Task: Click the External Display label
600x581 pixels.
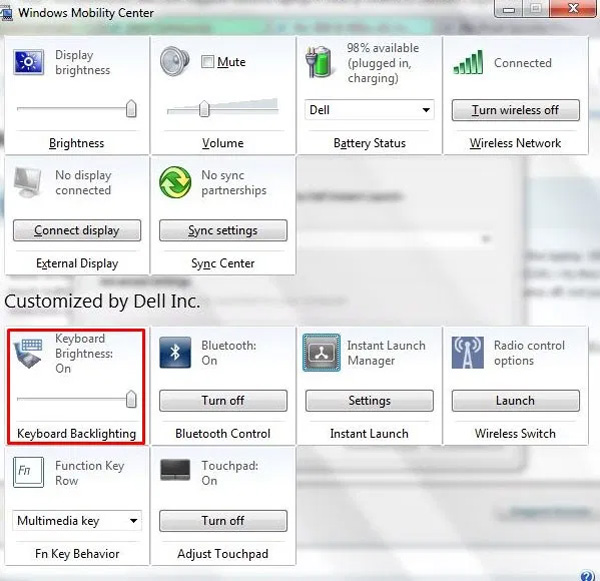Action: click(x=77, y=263)
